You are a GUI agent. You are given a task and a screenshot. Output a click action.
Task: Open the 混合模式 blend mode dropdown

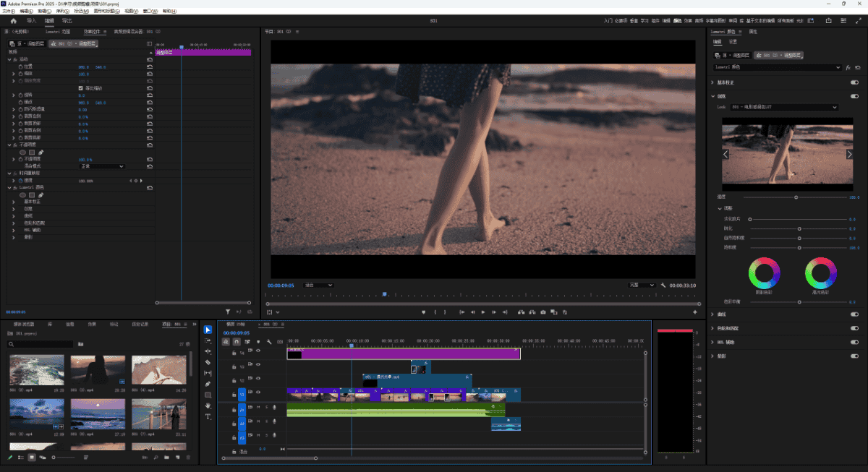(101, 166)
